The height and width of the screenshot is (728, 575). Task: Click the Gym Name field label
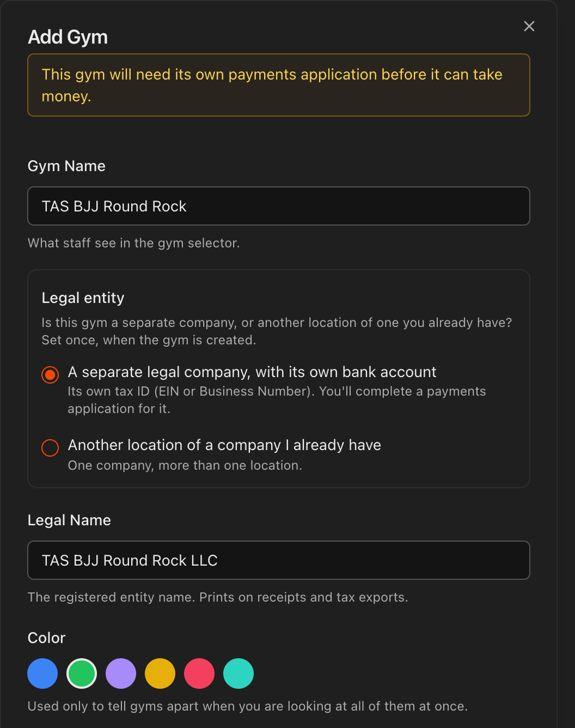point(66,166)
